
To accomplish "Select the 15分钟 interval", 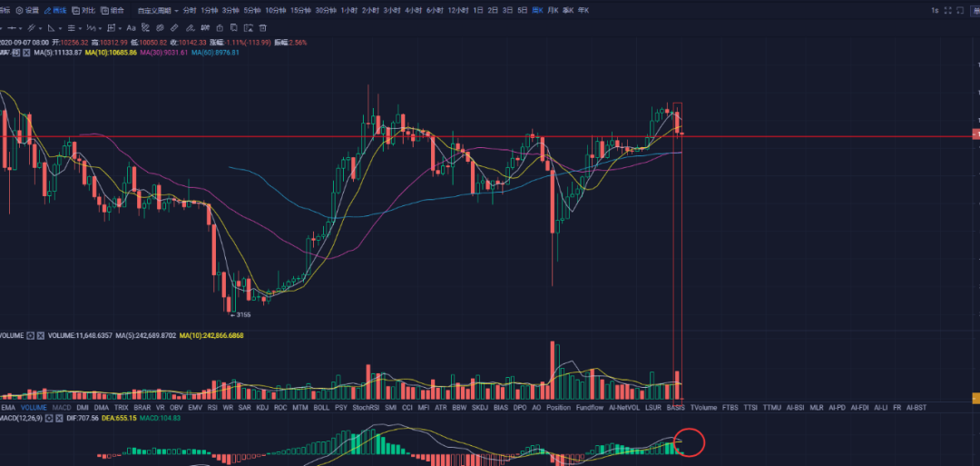I will (300, 10).
